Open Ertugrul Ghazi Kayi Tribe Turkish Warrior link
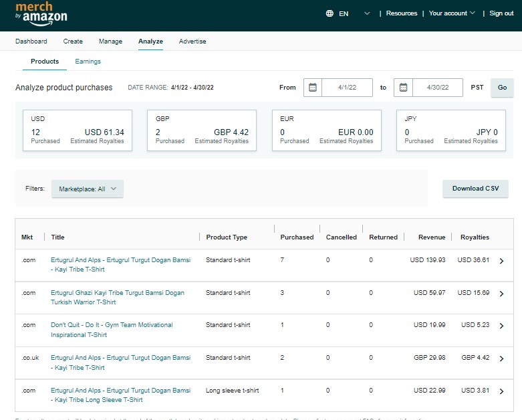Viewport: 522px width, 420px height. (118, 298)
